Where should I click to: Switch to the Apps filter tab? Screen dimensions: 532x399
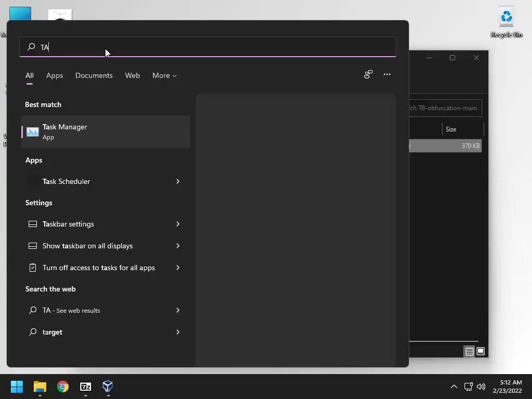(55, 75)
